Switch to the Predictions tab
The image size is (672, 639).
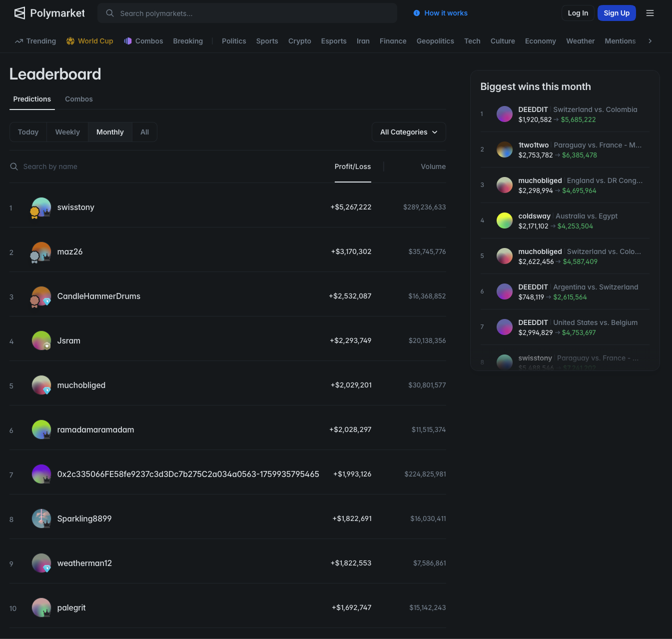tap(32, 99)
